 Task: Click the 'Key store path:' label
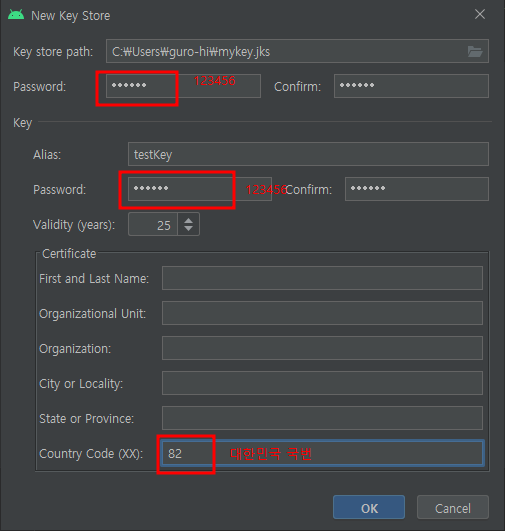(53, 52)
